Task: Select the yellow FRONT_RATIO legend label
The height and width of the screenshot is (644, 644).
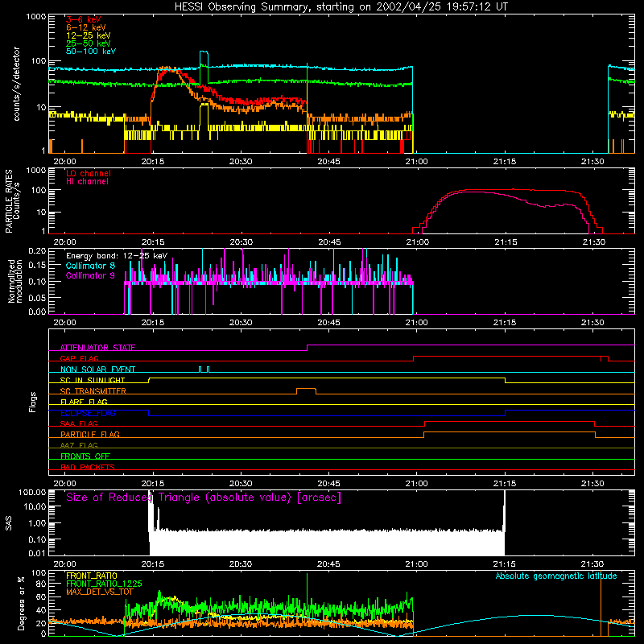Action: (92, 576)
